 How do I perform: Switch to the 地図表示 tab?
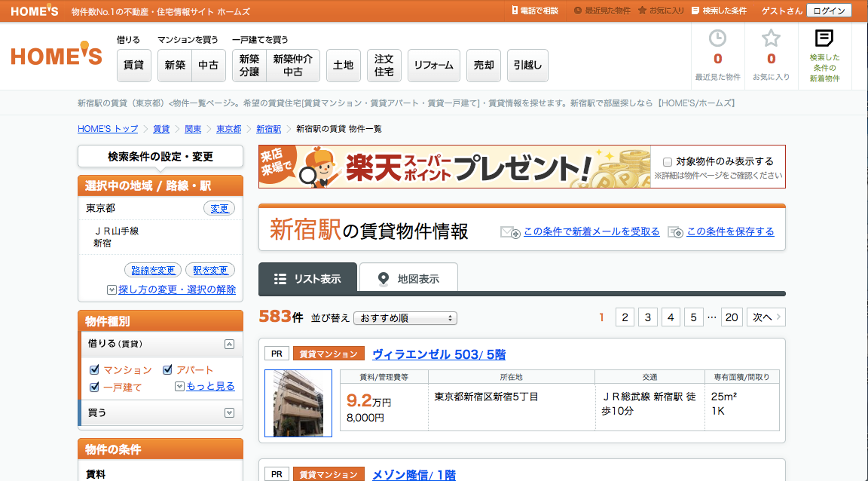(x=408, y=277)
